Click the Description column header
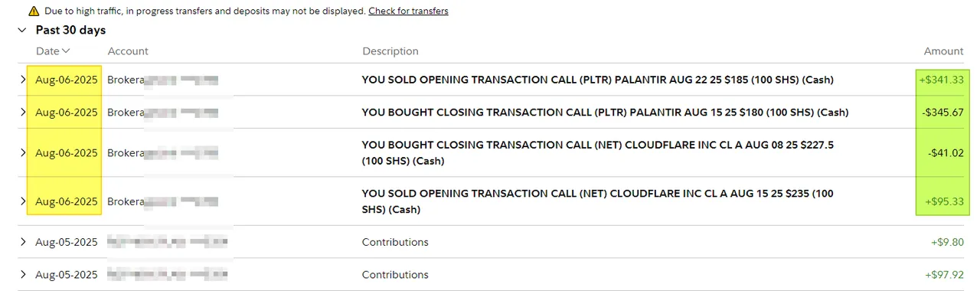Screen dimensions: 980x291 (x=390, y=51)
